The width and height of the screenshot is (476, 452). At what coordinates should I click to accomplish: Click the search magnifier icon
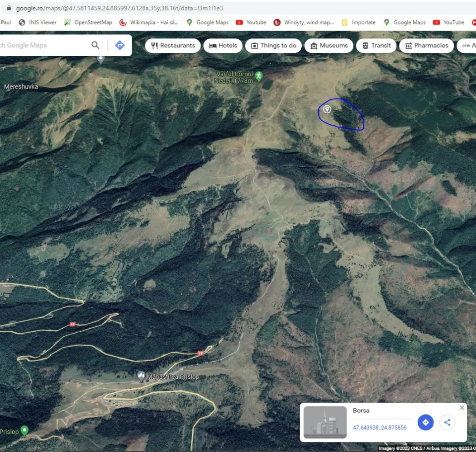tap(95, 45)
